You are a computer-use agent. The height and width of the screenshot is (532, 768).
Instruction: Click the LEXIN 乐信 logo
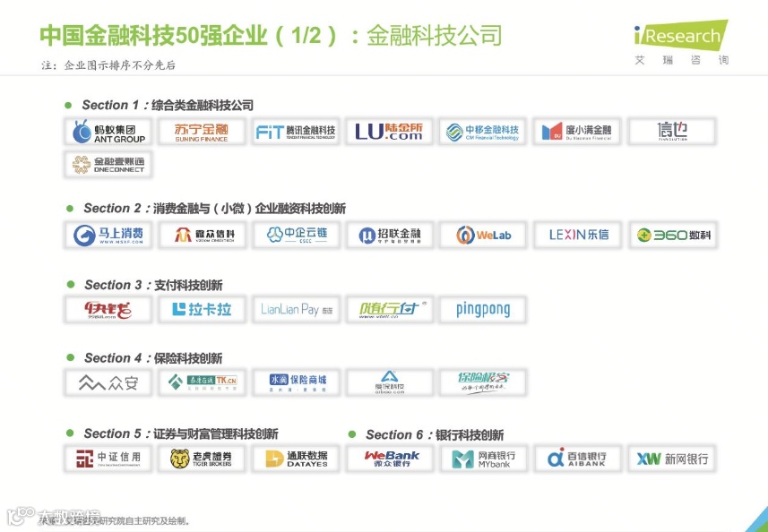pos(577,235)
